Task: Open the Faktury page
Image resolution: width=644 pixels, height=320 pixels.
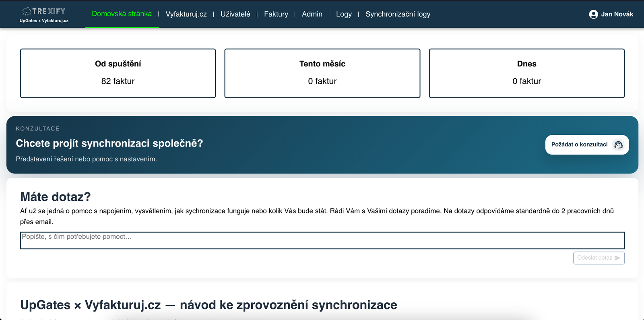Action: [x=276, y=14]
